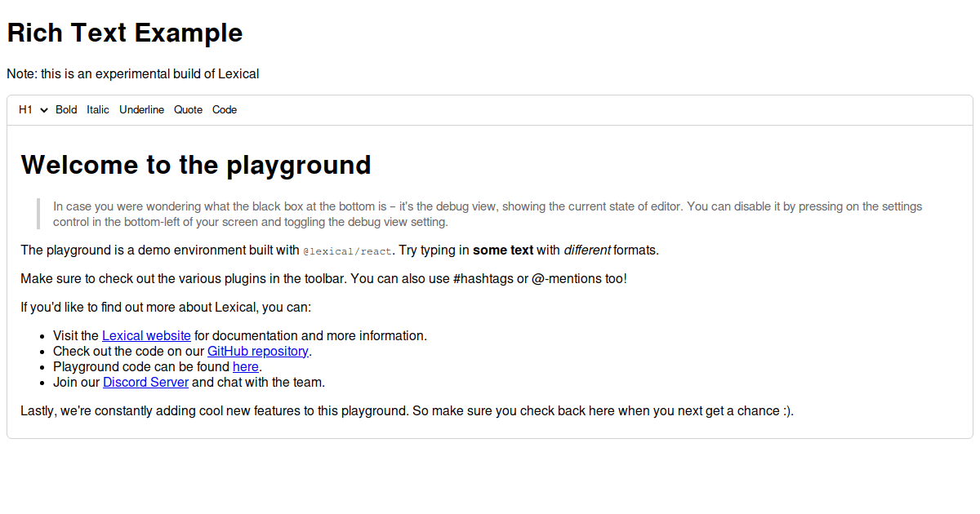Apply Quote block from toolbar
This screenshot has height=514, width=980.
(188, 110)
